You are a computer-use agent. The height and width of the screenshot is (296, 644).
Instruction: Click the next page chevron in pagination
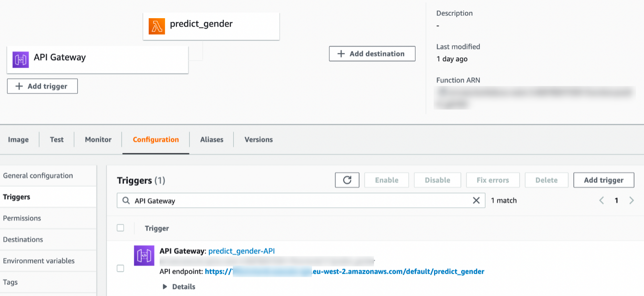tap(631, 201)
